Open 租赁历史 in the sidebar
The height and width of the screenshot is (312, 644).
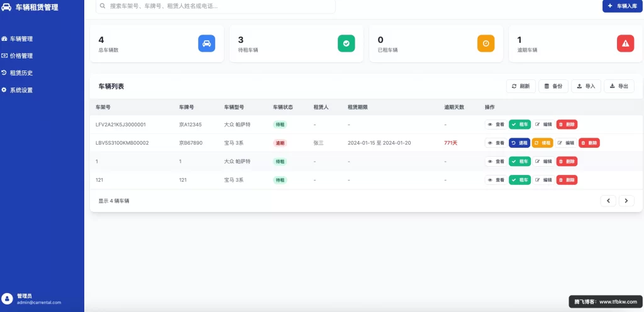point(17,73)
